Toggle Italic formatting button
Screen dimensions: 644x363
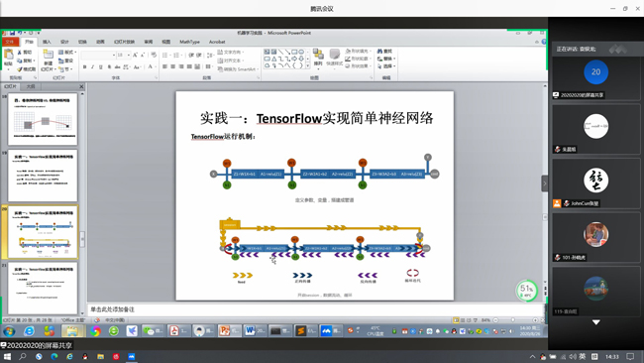92,66
